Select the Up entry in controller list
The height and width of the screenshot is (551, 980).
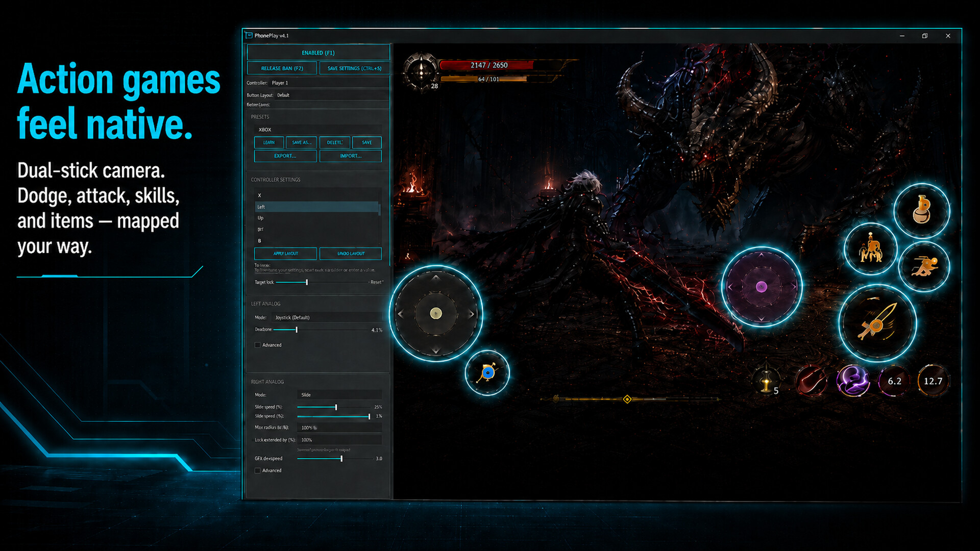pyautogui.click(x=316, y=218)
